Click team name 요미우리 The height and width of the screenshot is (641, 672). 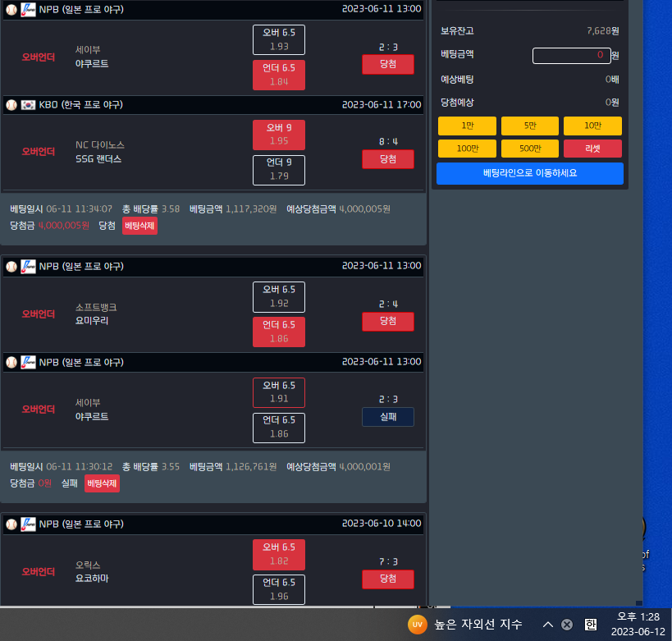click(92, 321)
